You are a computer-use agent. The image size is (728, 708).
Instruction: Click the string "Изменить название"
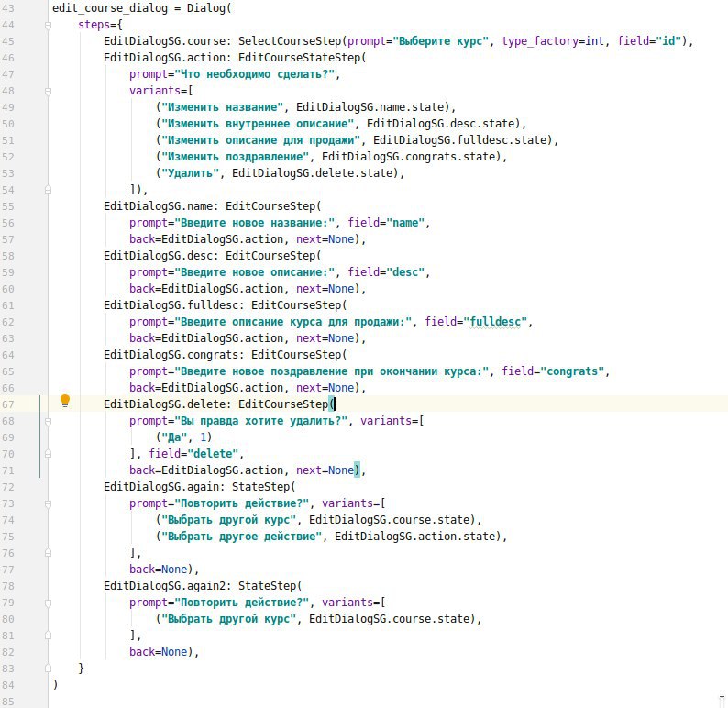click(222, 107)
